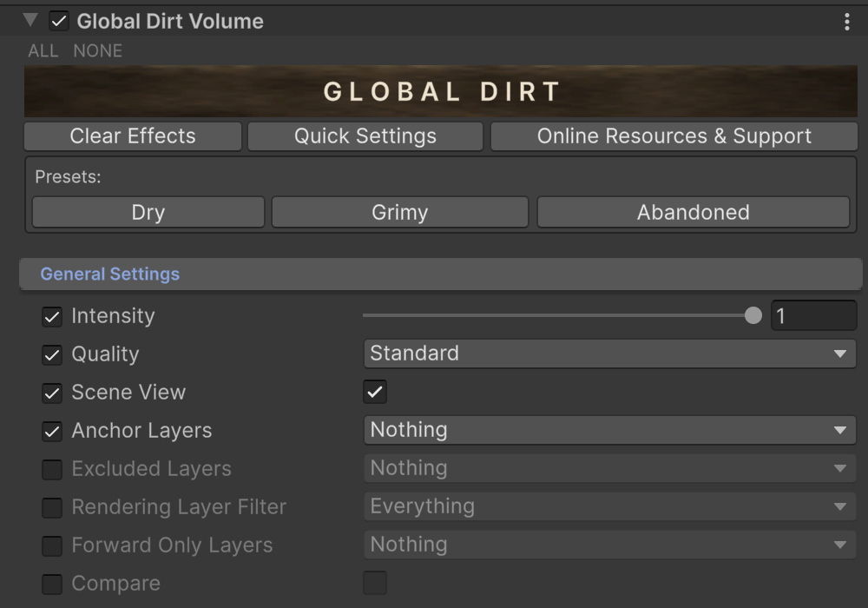This screenshot has height=608, width=868.
Task: Uncheck the Scene View value checkbox
Action: click(375, 392)
